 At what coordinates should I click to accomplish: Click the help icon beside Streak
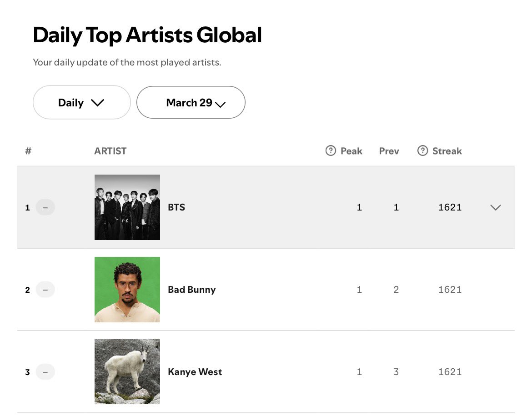point(422,150)
